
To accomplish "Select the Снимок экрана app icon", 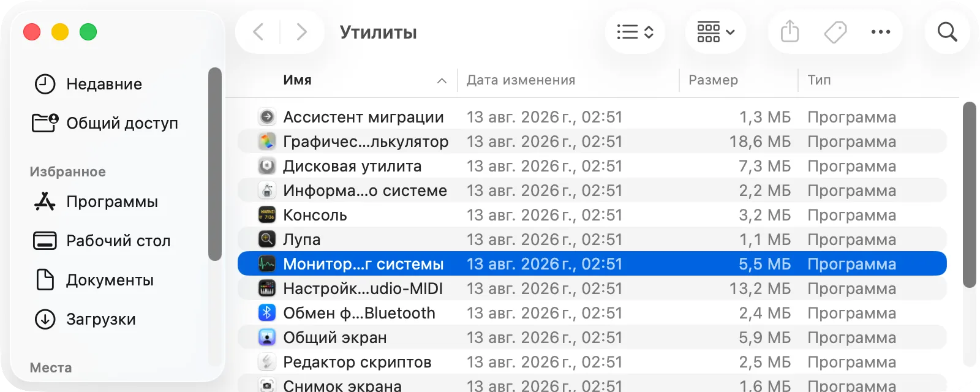I will click(267, 385).
